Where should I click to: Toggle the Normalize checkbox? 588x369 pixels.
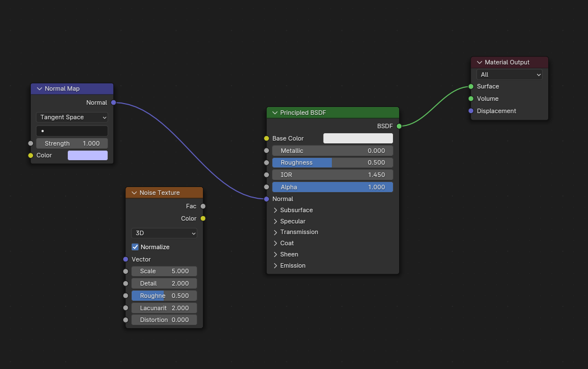(135, 247)
